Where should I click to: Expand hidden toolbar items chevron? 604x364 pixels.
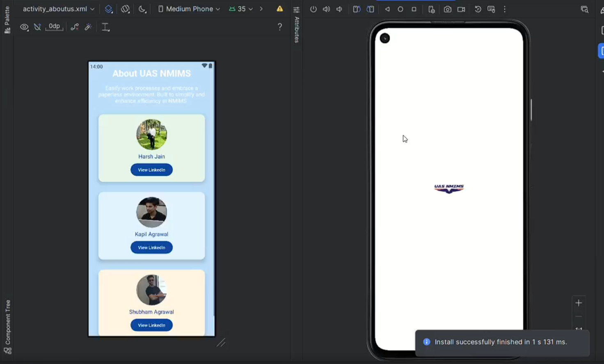(x=261, y=9)
